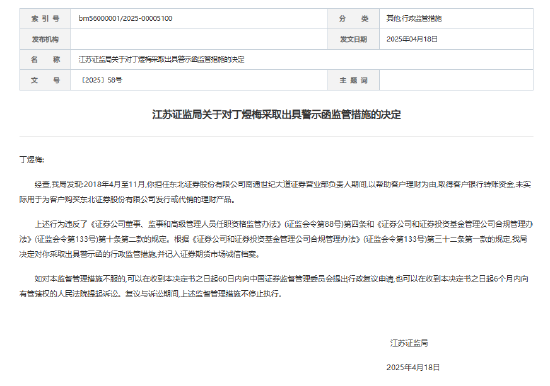
Task: Click the 名称 label cell
Action: [x=45, y=60]
